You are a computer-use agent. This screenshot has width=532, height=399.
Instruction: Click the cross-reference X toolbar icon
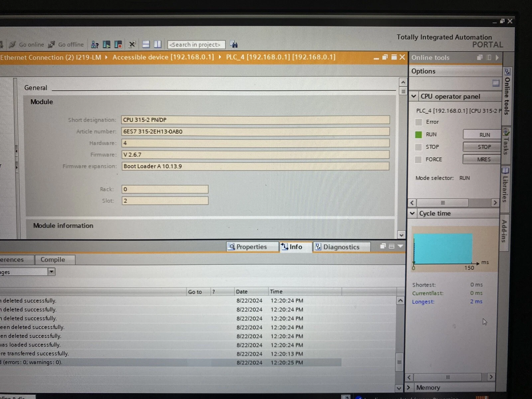pos(132,45)
